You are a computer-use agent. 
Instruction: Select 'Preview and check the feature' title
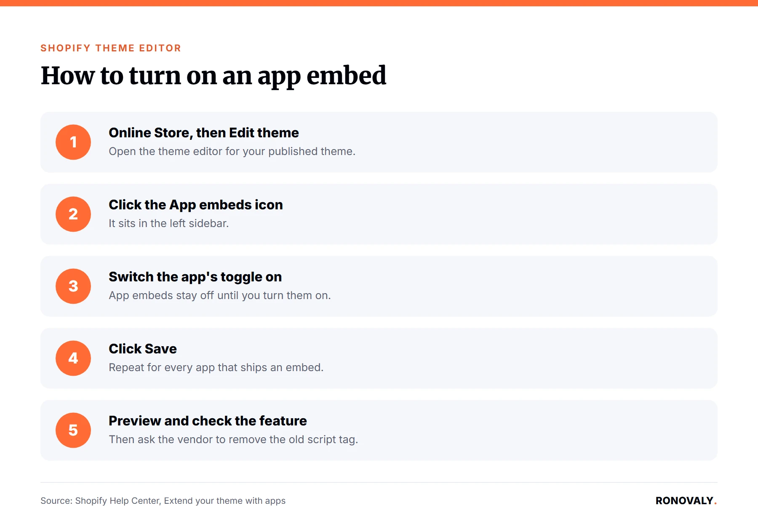208,421
